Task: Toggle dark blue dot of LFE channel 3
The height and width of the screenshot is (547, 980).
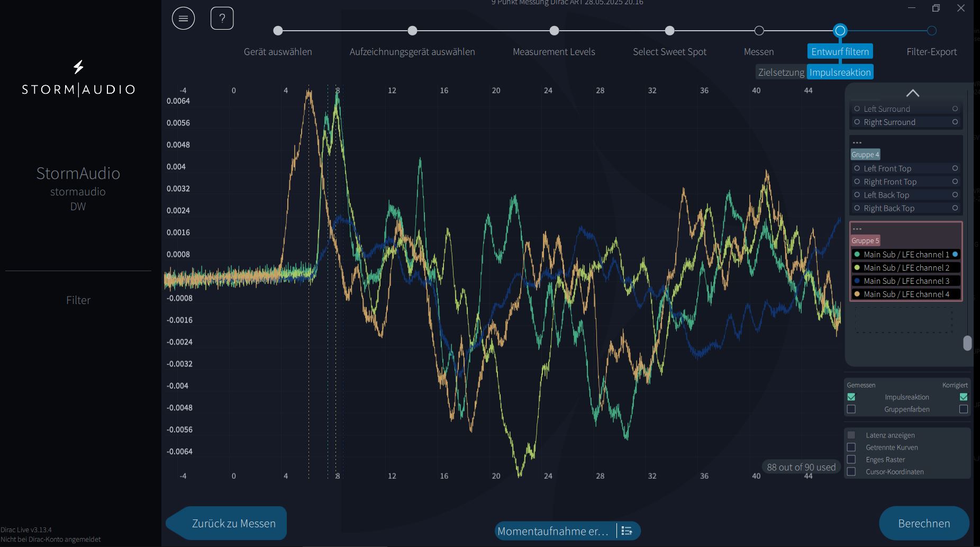Action: (857, 281)
